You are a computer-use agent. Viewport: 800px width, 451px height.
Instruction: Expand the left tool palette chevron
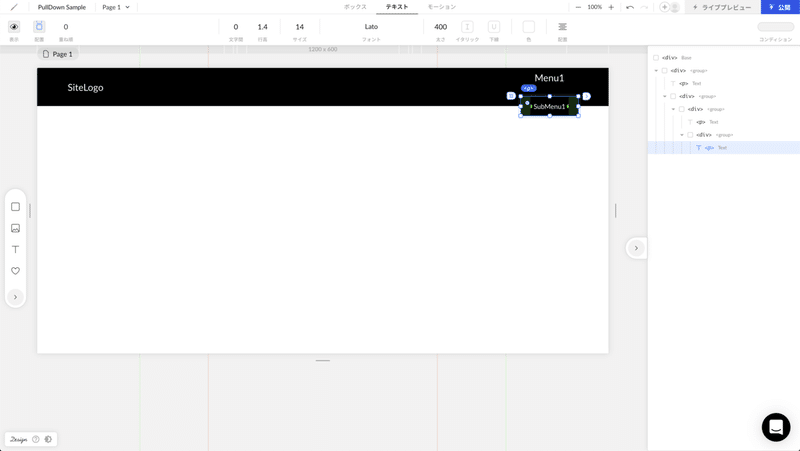(15, 297)
